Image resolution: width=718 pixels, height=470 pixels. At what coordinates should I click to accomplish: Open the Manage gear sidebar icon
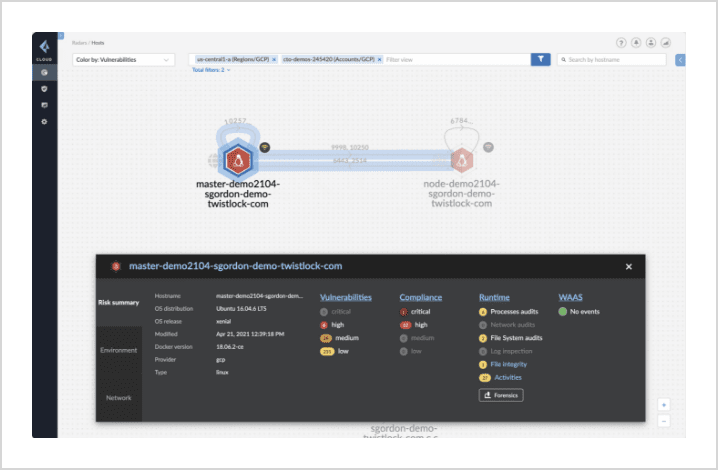point(44,122)
